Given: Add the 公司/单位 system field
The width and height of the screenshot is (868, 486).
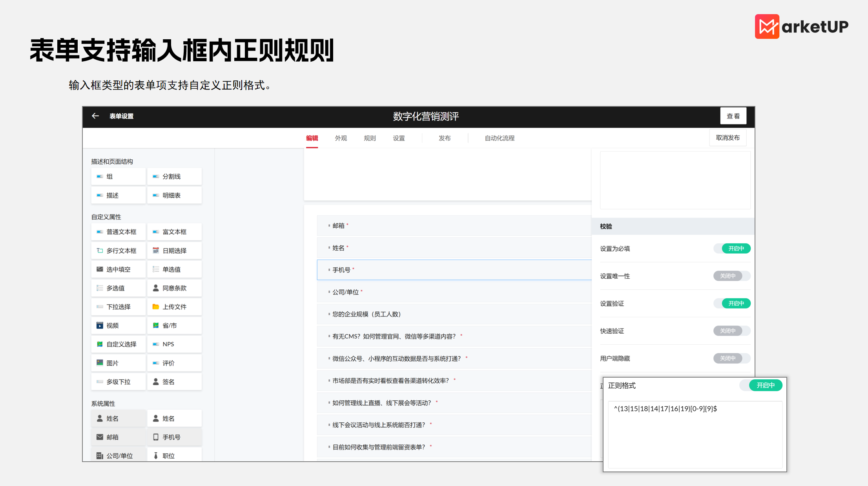Looking at the screenshot, I should click(x=118, y=455).
